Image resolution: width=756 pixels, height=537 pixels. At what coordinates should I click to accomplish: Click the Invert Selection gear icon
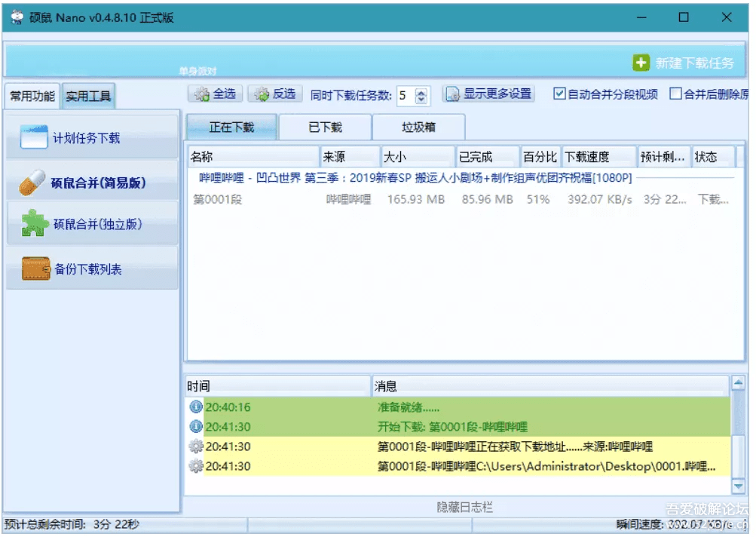tap(262, 94)
